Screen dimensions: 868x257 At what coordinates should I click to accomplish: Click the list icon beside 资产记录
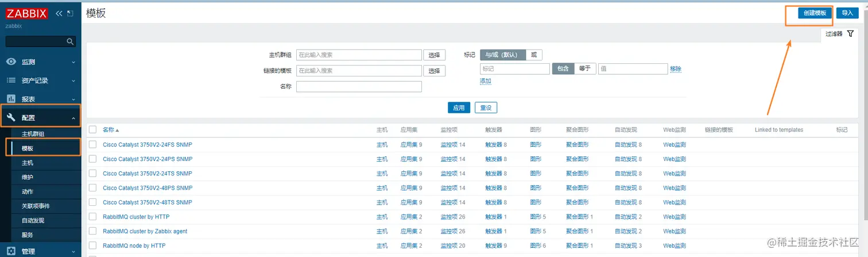11,80
